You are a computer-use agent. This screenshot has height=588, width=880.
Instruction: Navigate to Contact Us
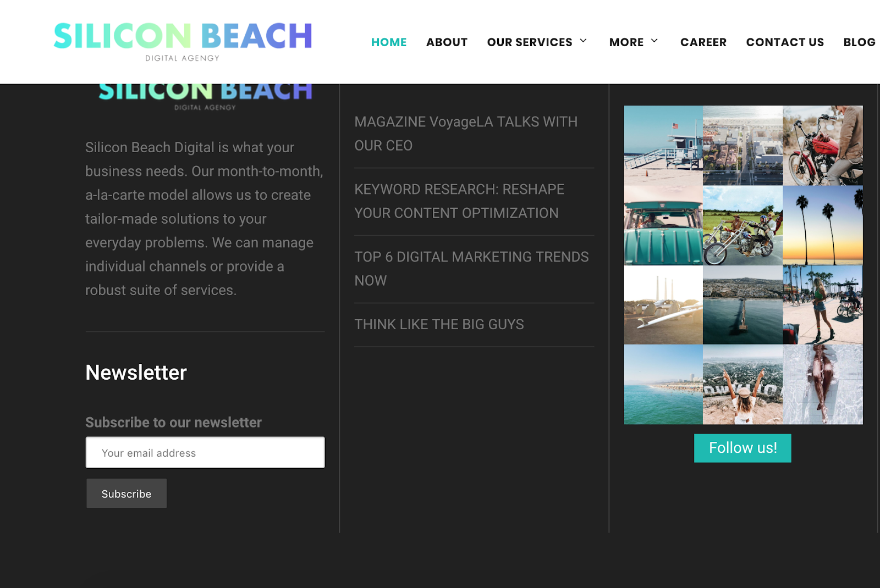785,42
